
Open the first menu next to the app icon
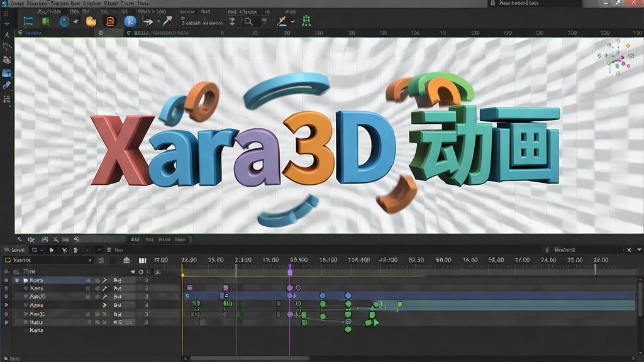[17, 3]
